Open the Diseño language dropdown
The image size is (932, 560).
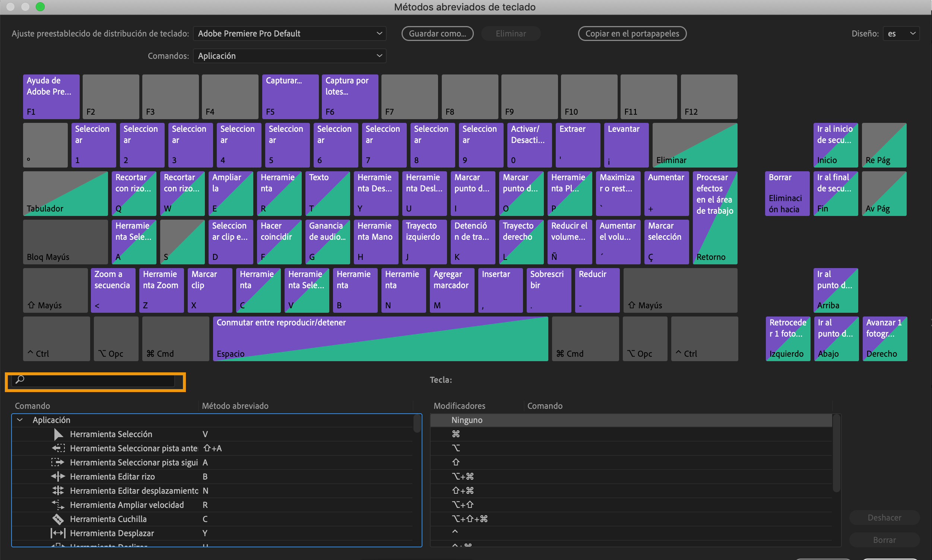pyautogui.click(x=901, y=34)
